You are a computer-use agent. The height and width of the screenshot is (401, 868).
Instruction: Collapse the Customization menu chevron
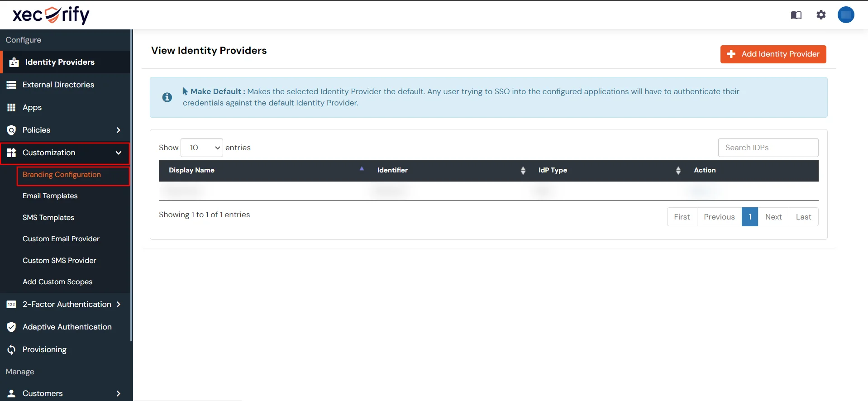point(119,153)
